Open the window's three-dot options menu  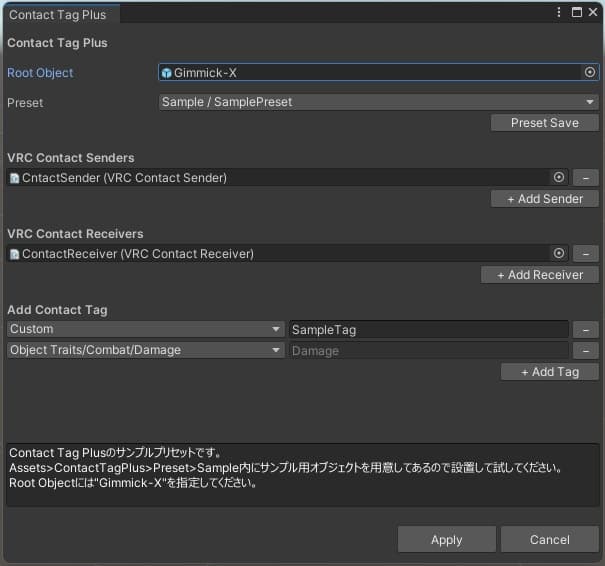(x=558, y=12)
